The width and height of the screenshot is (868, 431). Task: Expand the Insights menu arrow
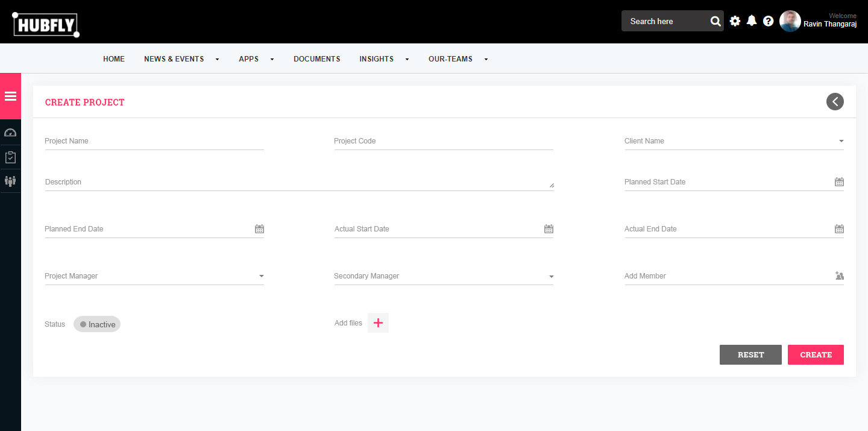pos(407,59)
